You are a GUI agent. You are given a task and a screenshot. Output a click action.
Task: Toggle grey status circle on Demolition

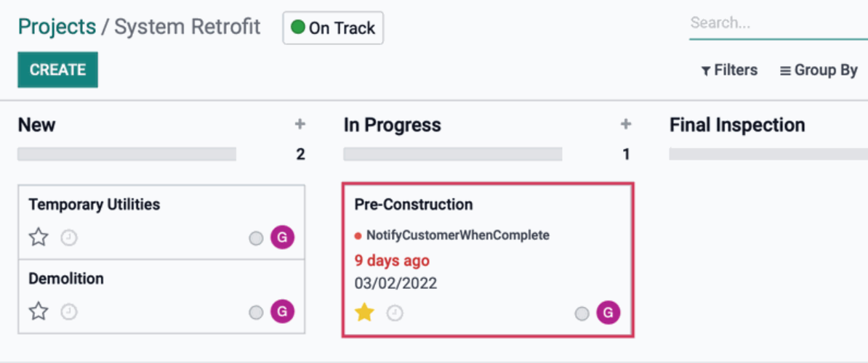(x=256, y=312)
